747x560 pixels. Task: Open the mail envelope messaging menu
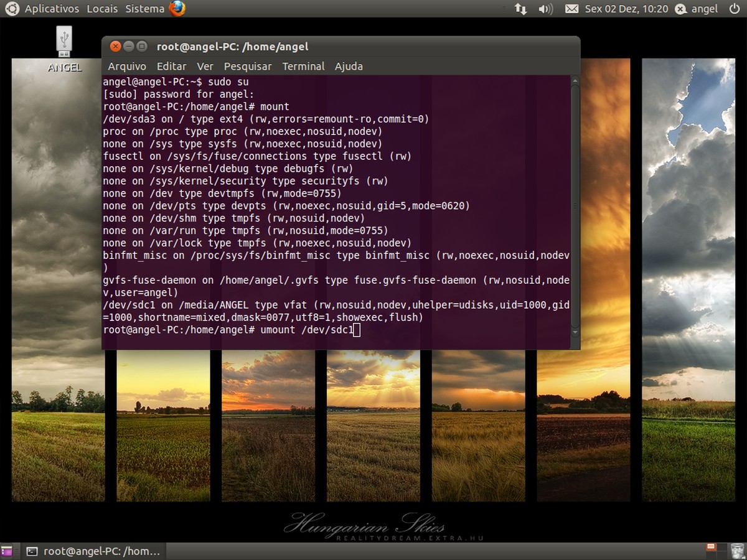[571, 9]
